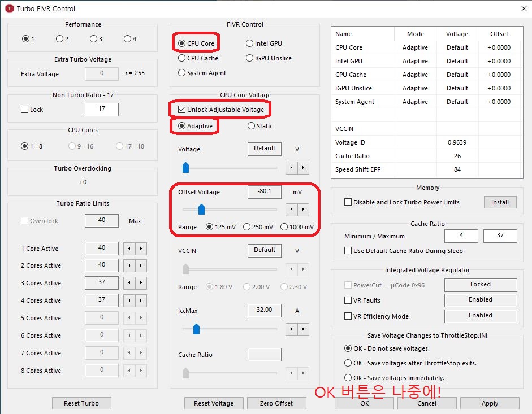Increase Offset Voltage with right arrow
532x414 pixels.
[x=303, y=210]
